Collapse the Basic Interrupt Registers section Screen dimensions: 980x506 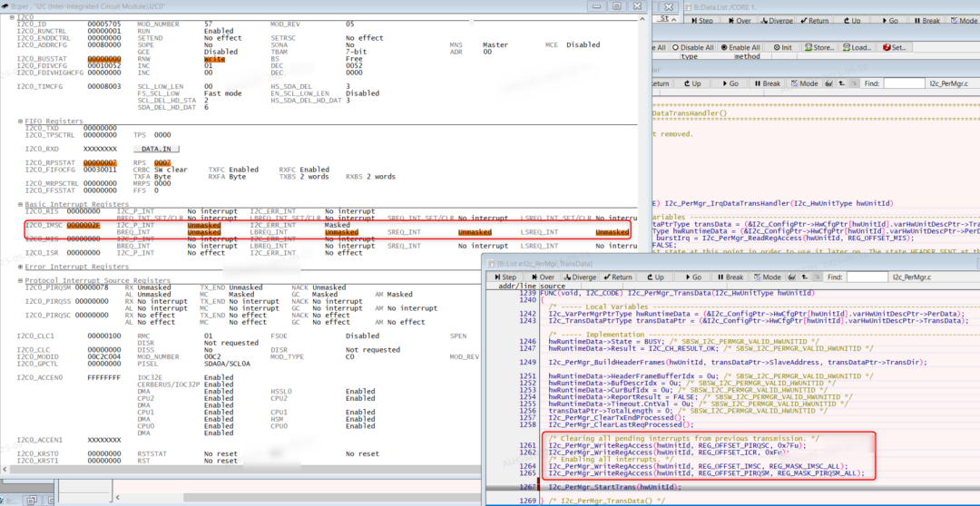19,205
